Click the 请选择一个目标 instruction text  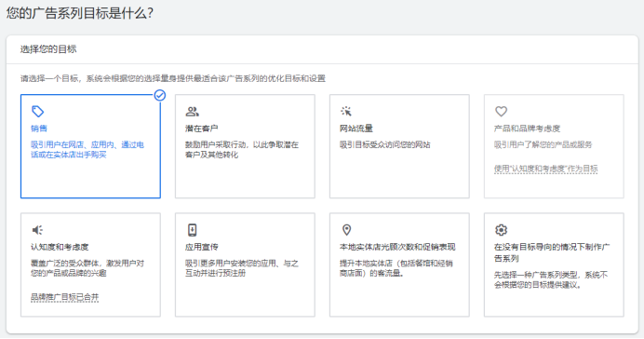point(173,78)
